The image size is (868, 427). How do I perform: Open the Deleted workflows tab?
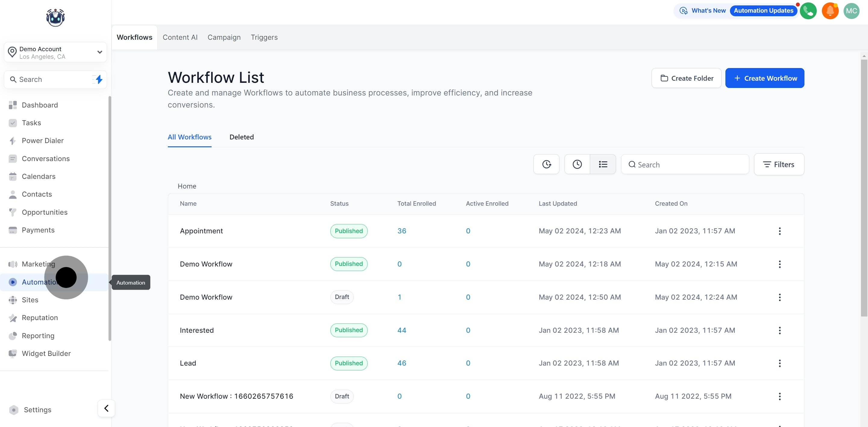[241, 137]
